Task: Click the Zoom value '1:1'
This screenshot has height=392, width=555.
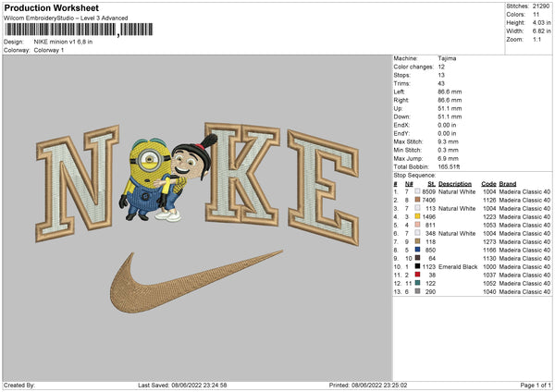Action: (x=536, y=39)
